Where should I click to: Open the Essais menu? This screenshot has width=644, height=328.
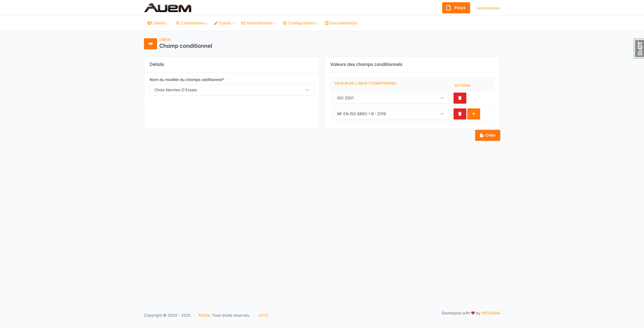click(224, 23)
